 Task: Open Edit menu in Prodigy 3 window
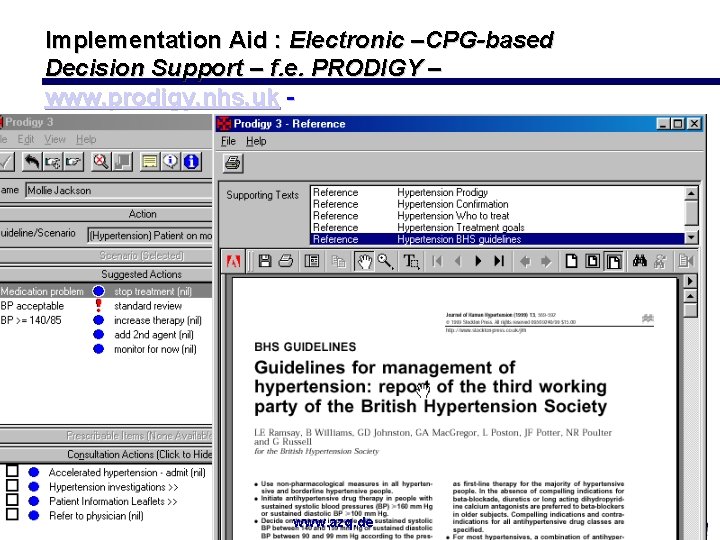pos(26,139)
